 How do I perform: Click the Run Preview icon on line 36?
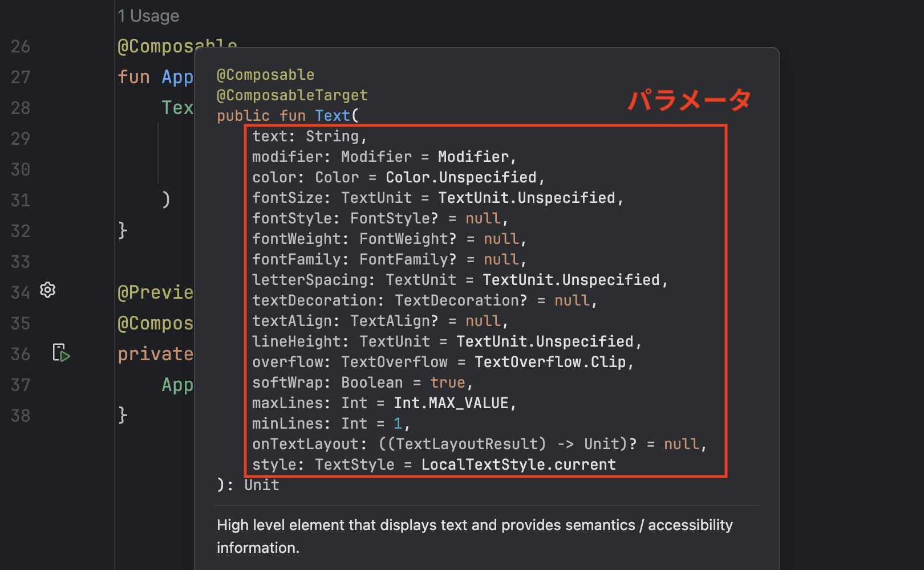[x=61, y=353]
